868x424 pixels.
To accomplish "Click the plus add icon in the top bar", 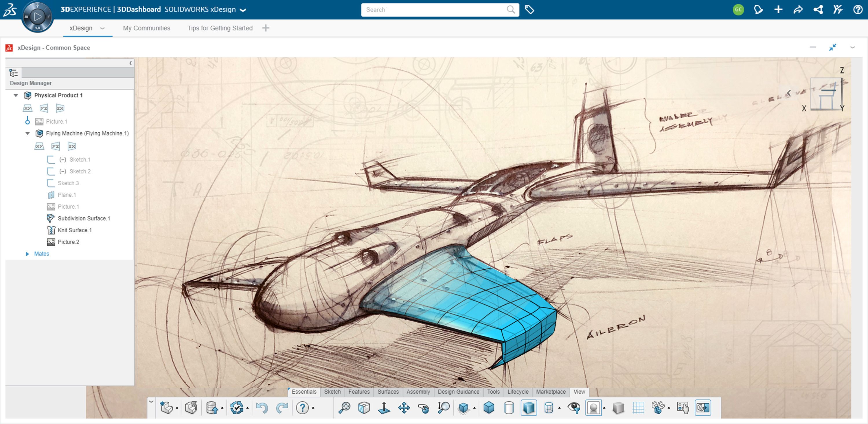I will [778, 10].
